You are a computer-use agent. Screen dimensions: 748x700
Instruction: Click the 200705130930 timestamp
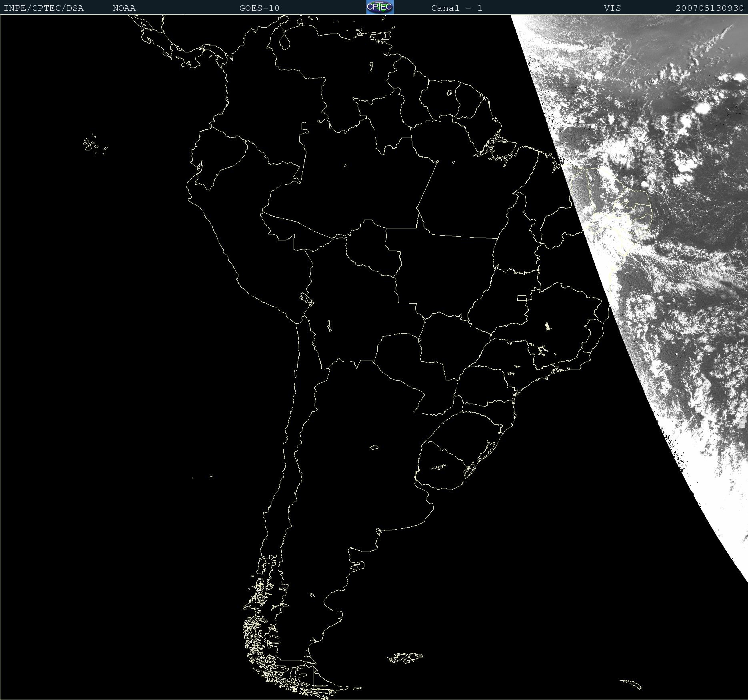point(710,8)
